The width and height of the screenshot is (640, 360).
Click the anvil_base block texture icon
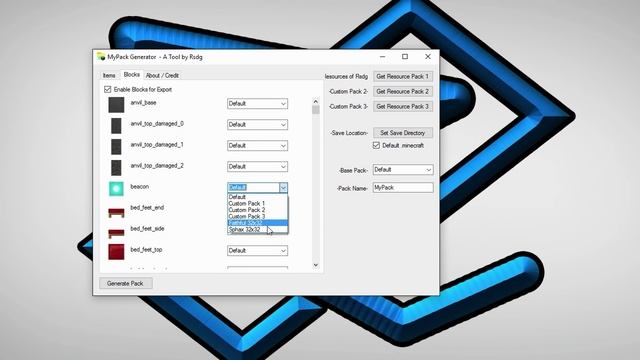[x=116, y=105]
